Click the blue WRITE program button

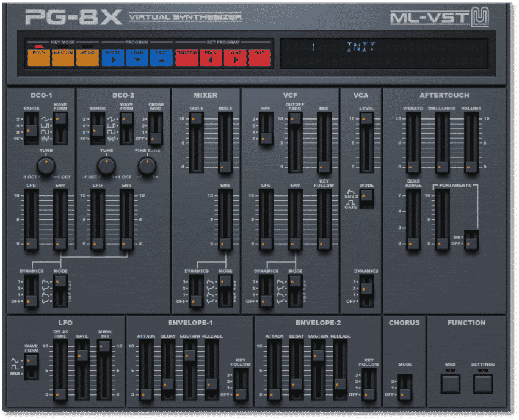coord(113,57)
